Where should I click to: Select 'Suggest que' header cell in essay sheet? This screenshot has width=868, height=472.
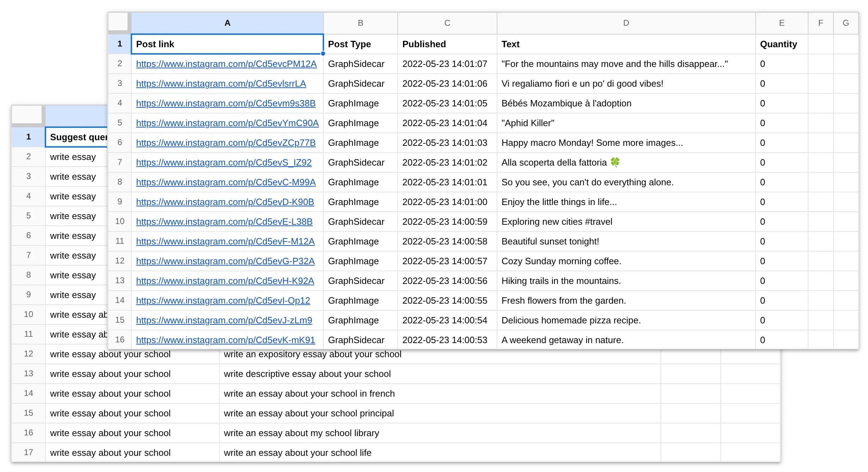click(76, 137)
